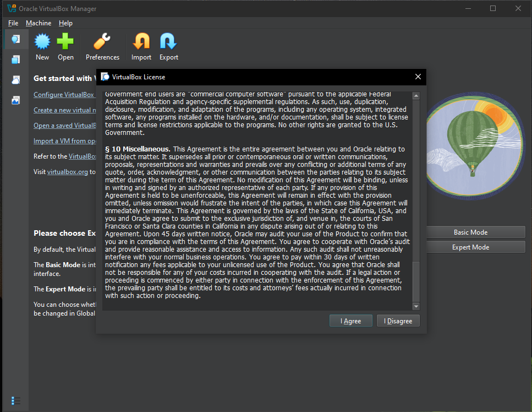This screenshot has height=412, width=532.
Task: Click the Oracle VirtualBox Manager title bar logo
Action: tap(12, 8)
